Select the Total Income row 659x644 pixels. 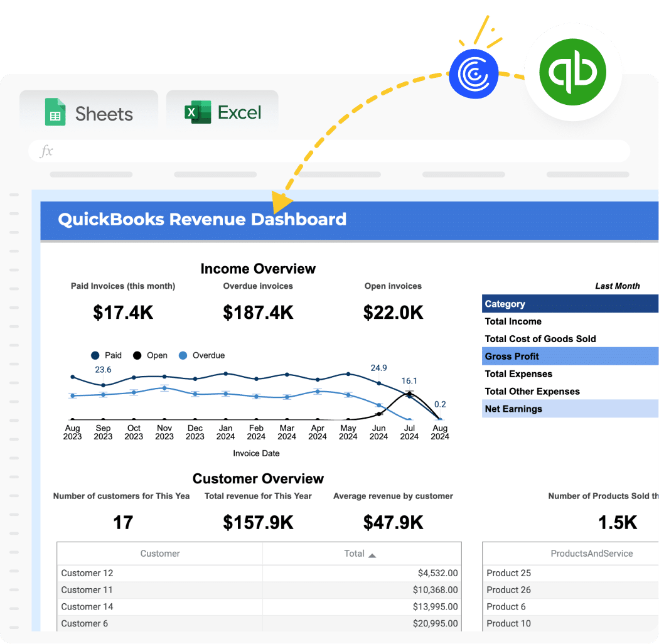pos(571,321)
